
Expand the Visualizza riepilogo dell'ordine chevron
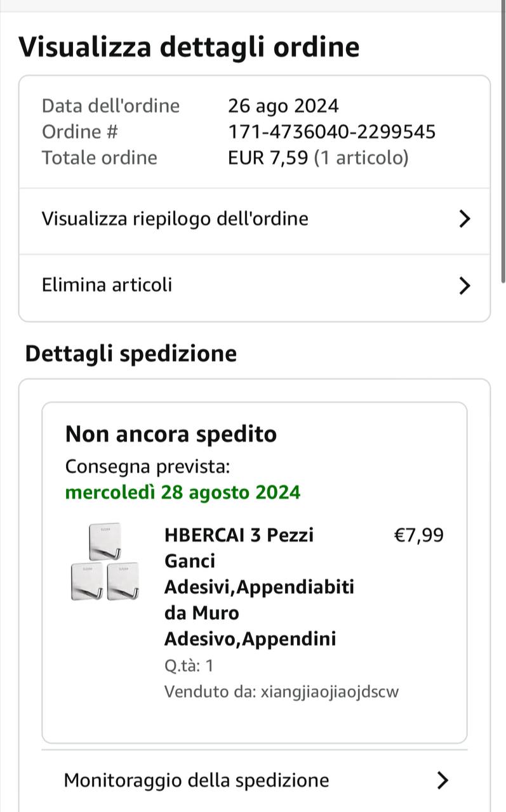[465, 219]
